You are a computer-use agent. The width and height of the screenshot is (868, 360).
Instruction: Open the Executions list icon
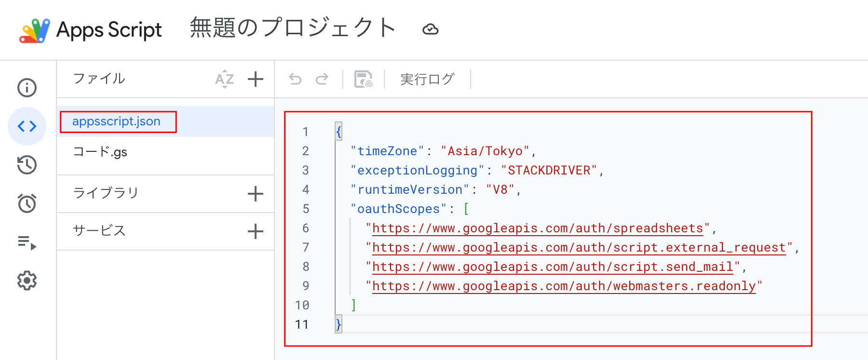pos(27,242)
